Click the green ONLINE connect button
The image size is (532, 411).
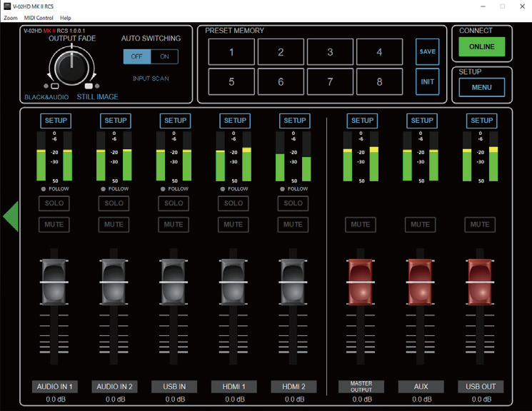(482, 47)
